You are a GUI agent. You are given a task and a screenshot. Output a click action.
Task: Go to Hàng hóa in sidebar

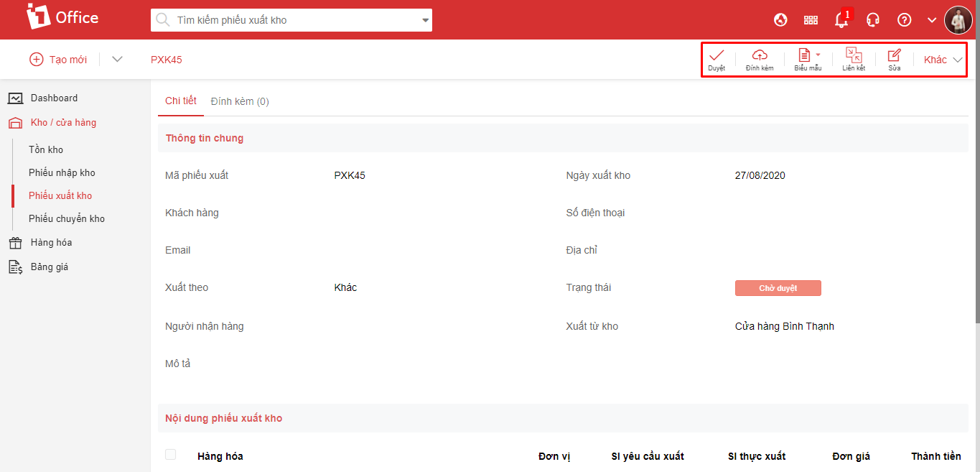pos(51,242)
